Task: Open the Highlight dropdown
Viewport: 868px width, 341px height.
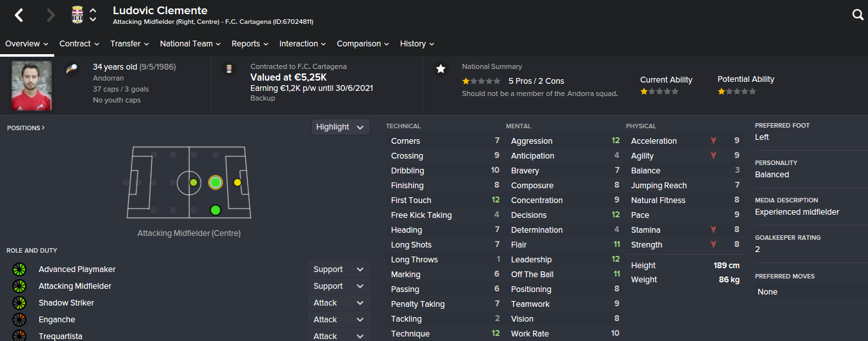Action: pyautogui.click(x=341, y=127)
